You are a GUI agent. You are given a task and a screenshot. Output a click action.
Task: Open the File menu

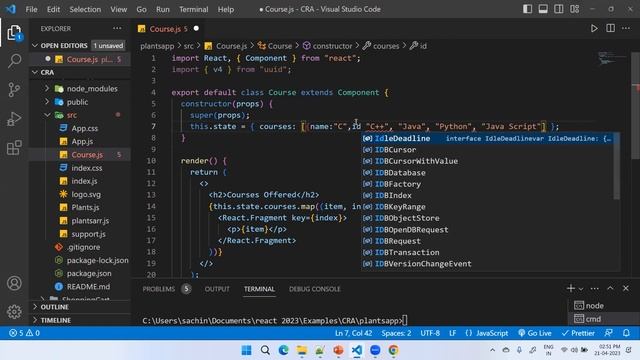click(31, 9)
